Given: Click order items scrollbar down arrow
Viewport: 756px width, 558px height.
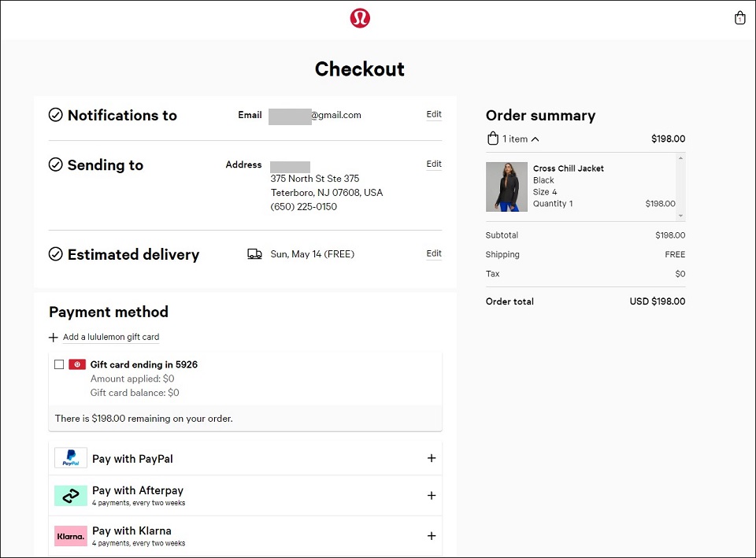Looking at the screenshot, I should point(680,216).
